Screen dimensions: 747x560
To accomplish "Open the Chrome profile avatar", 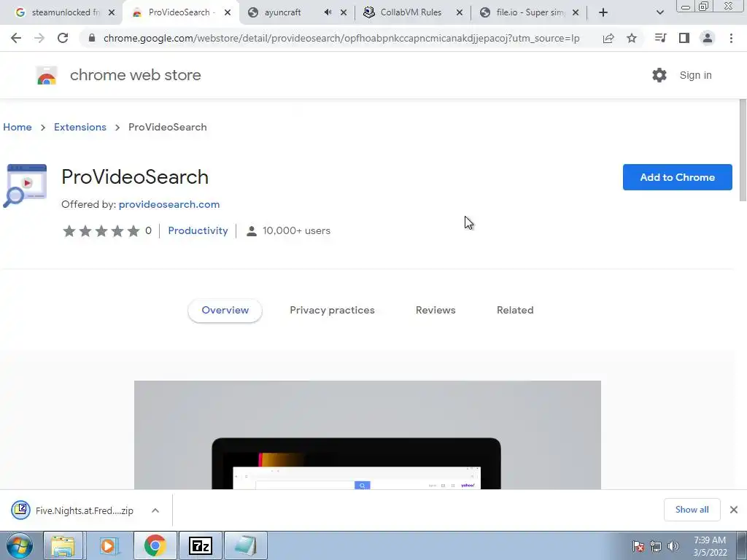I will point(708,38).
